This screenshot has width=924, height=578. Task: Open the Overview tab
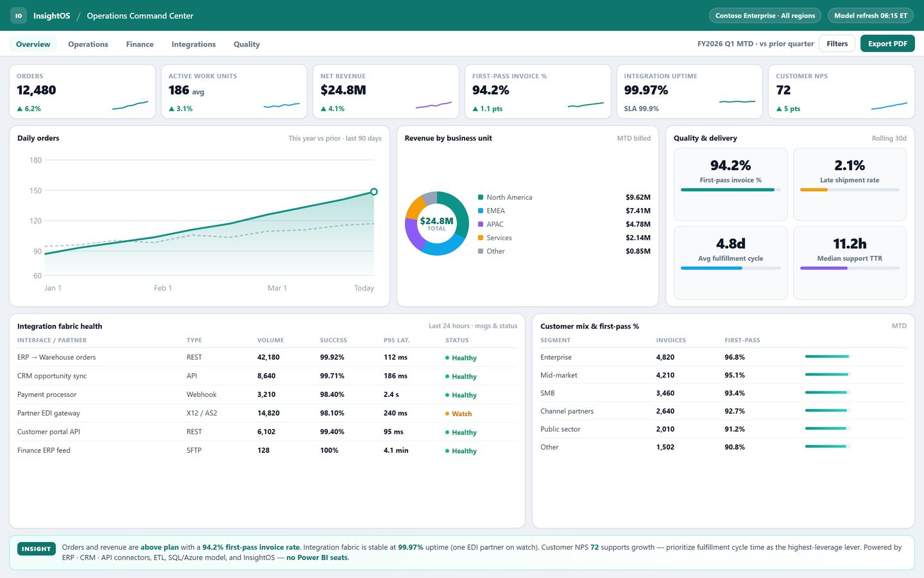[x=33, y=44]
